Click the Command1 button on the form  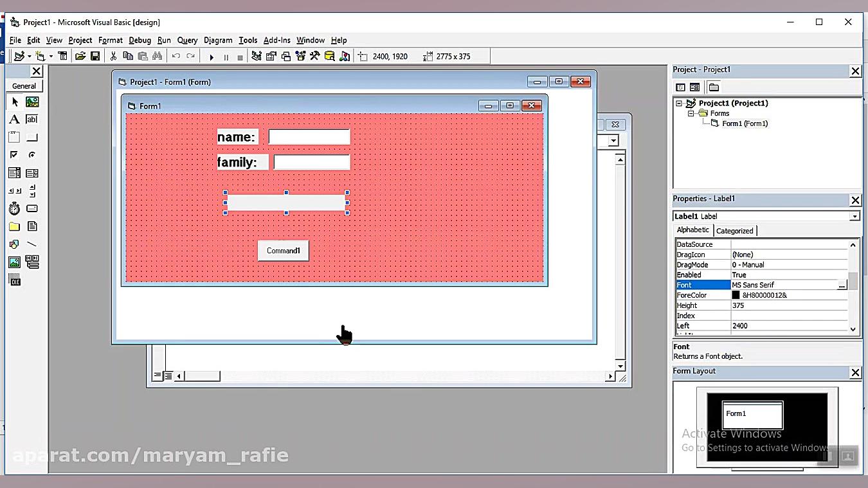[284, 251]
